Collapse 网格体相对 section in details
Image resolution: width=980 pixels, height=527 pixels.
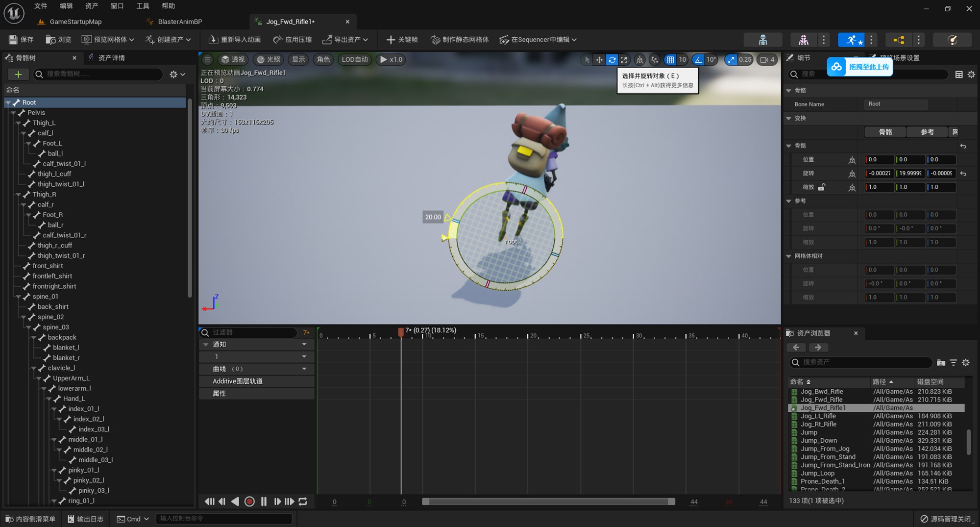pyautogui.click(x=789, y=256)
